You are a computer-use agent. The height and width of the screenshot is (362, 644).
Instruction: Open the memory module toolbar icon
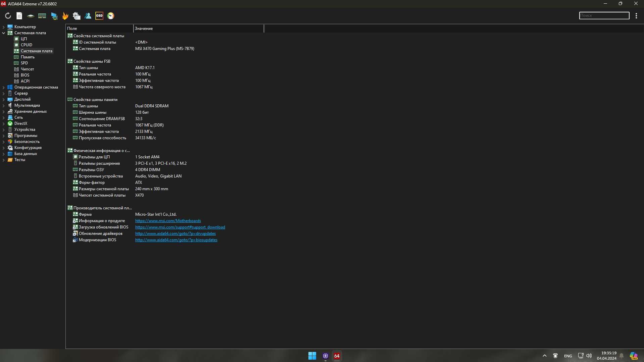[42, 16]
